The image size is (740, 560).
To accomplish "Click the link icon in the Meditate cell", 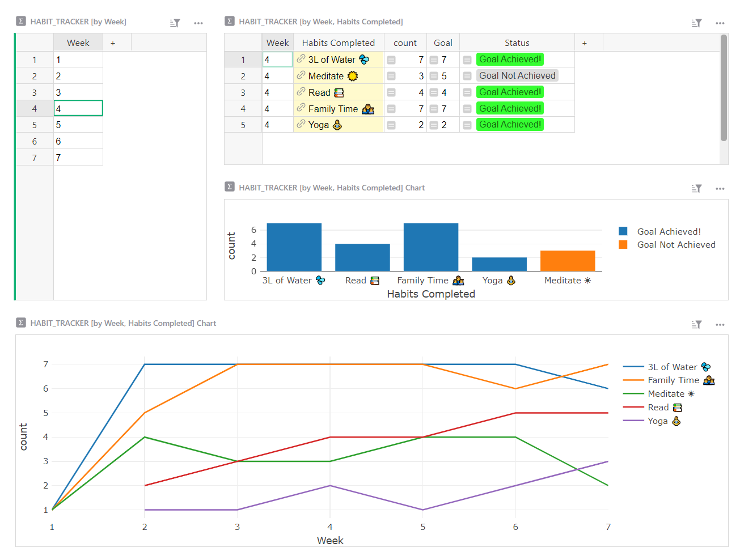I will [301, 75].
